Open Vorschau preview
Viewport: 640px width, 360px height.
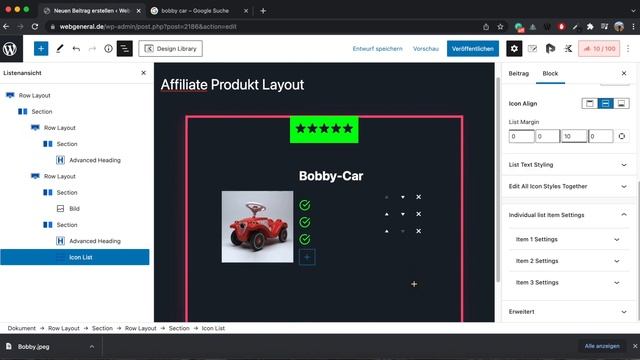pyautogui.click(x=426, y=49)
